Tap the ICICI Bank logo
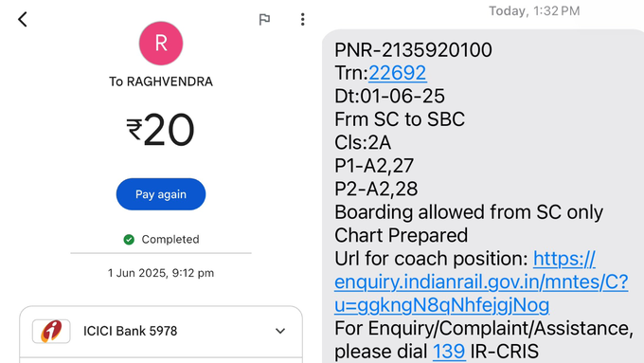 [x=51, y=331]
